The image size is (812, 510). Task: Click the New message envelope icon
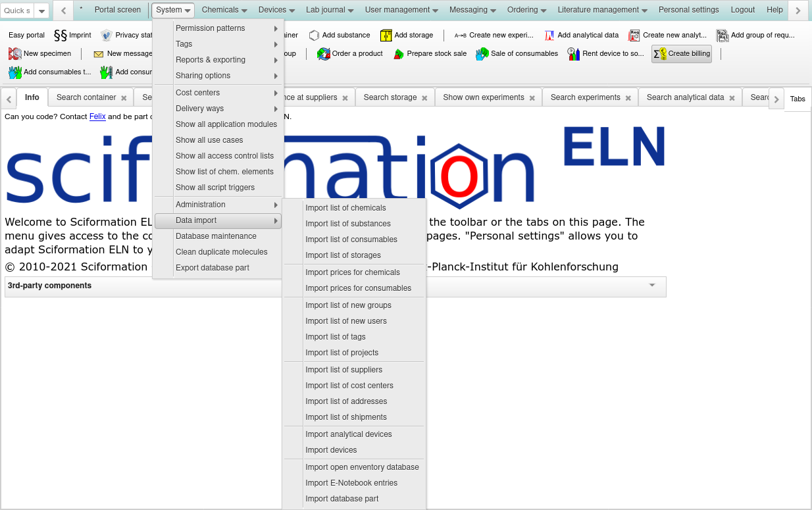coord(99,54)
